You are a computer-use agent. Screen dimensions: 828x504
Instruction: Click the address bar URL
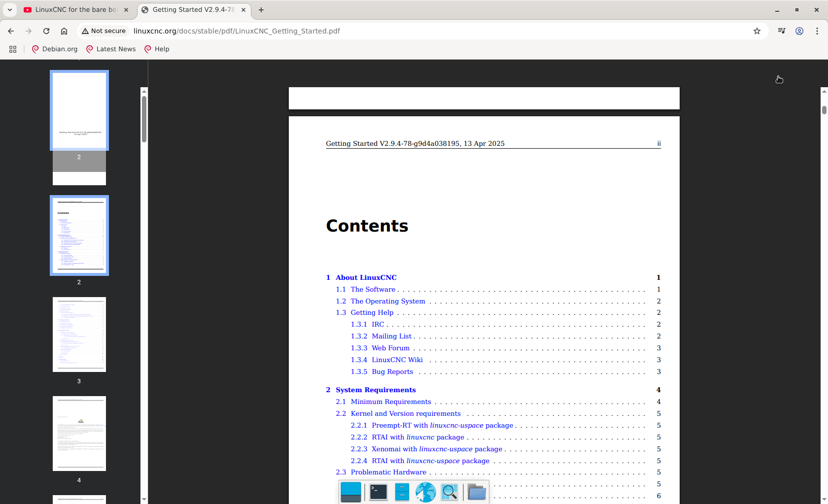pyautogui.click(x=237, y=31)
